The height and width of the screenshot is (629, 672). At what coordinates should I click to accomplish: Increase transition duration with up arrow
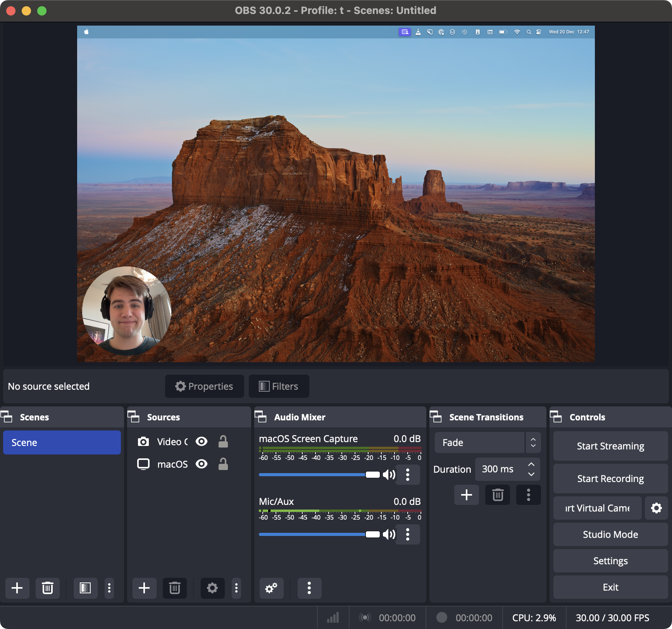pos(531,465)
